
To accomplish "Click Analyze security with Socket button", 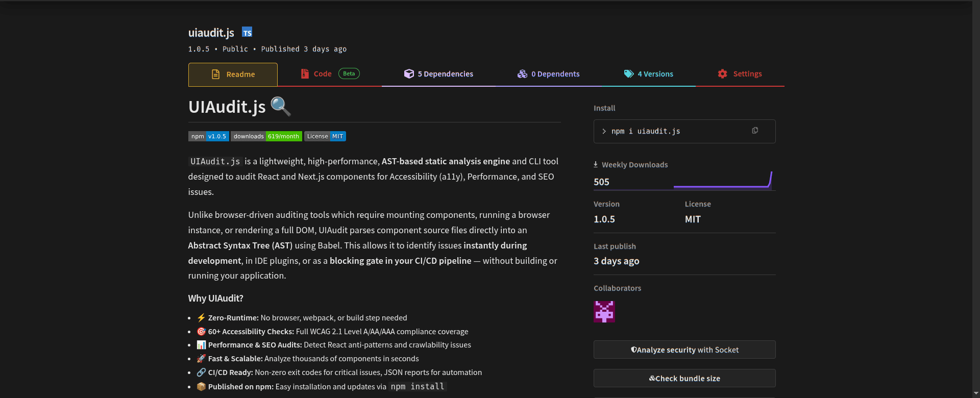I will pyautogui.click(x=684, y=350).
